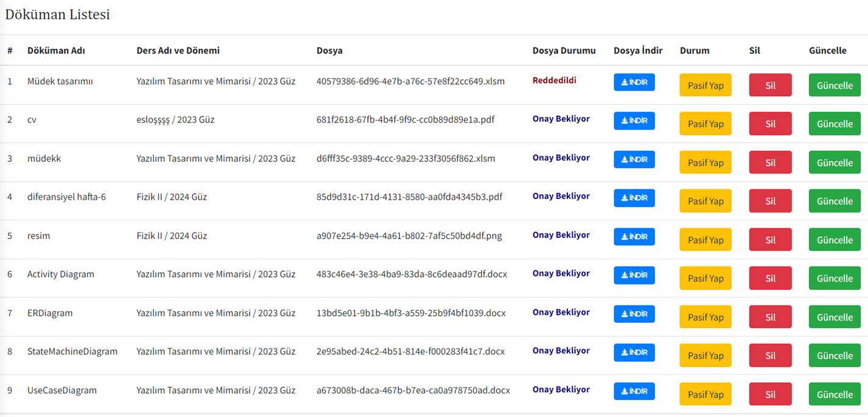Make Müdek tasarımıı passive with Pasif Yap
Image resolution: width=868 pixels, height=417 pixels.
point(705,85)
